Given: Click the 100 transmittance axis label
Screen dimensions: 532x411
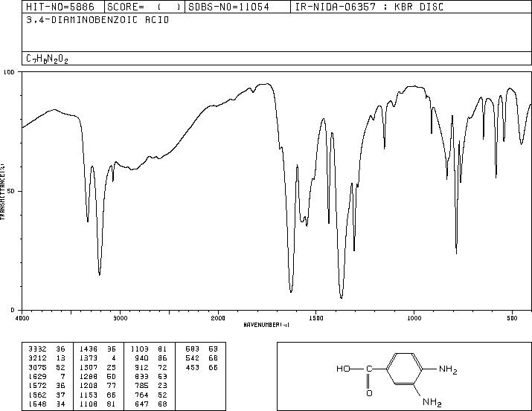Looking at the screenshot, I should 9,72.
